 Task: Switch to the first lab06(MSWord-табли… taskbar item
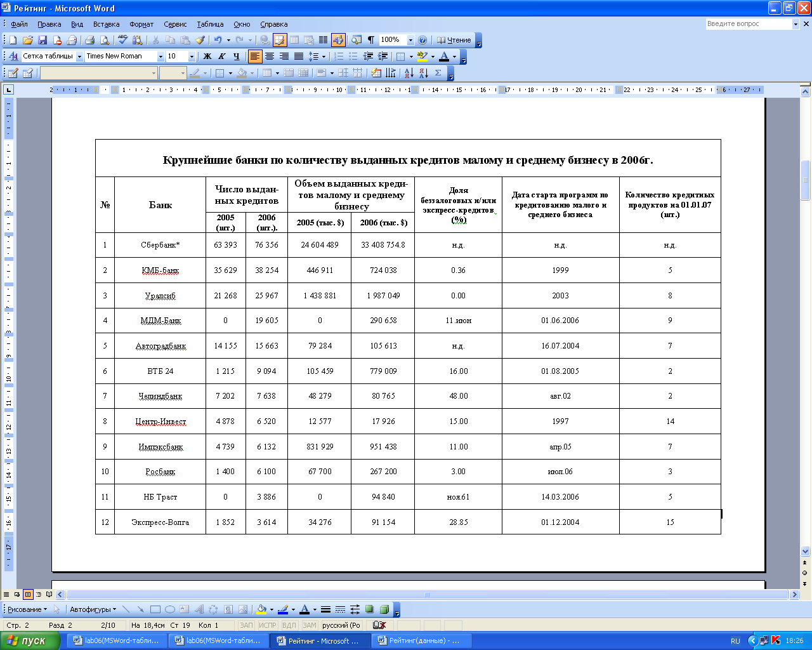(117, 640)
